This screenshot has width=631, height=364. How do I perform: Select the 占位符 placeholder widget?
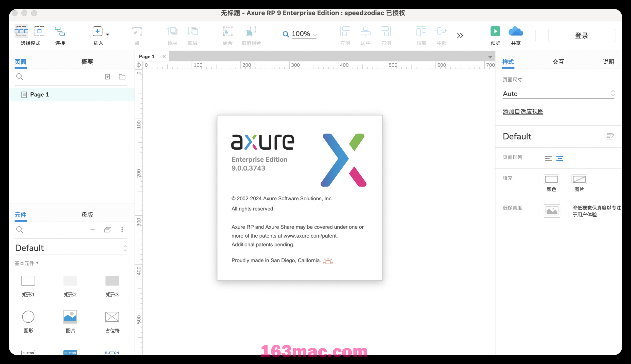click(x=112, y=317)
